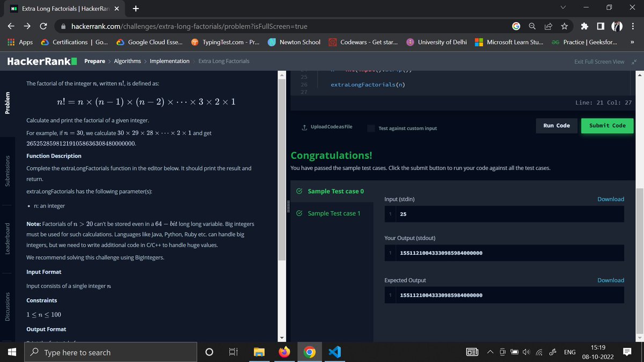Viewport: 644px width, 362px height.
Task: Open the Problem side tab
Action: pos(8,102)
